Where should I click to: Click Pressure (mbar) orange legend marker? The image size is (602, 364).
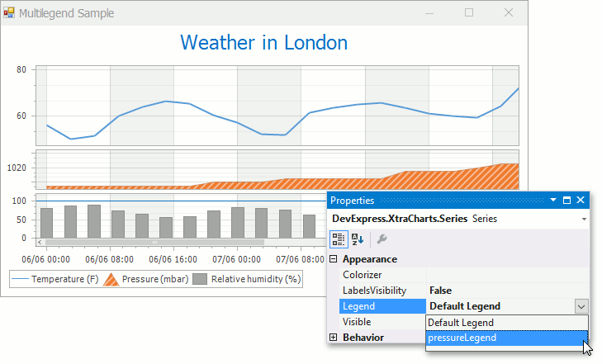pyautogui.click(x=111, y=279)
